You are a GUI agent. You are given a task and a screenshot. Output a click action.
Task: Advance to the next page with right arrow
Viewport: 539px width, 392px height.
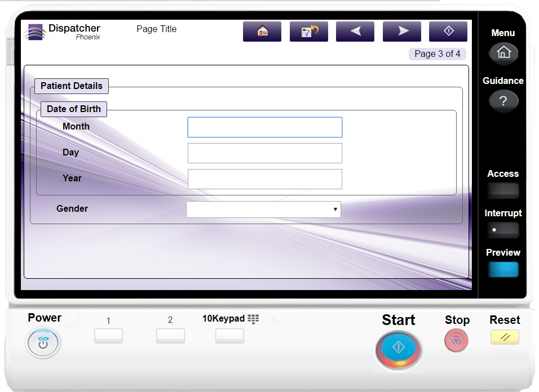pyautogui.click(x=402, y=32)
